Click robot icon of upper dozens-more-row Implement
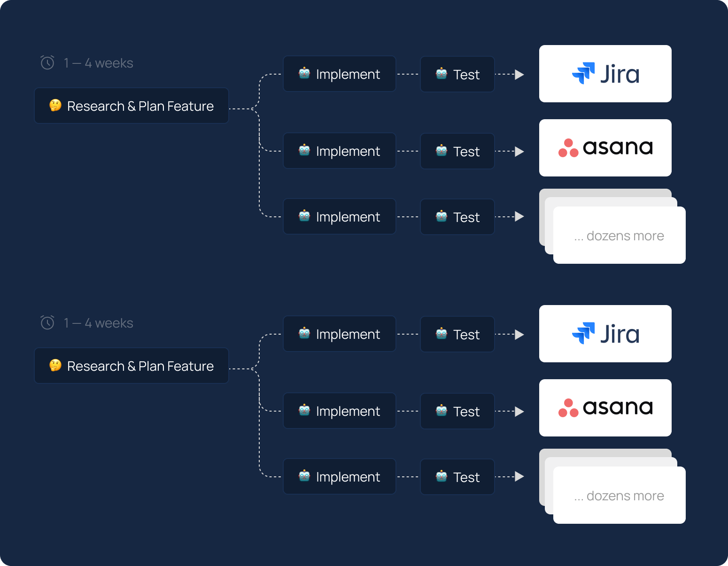Image resolution: width=728 pixels, height=566 pixels. click(x=304, y=216)
